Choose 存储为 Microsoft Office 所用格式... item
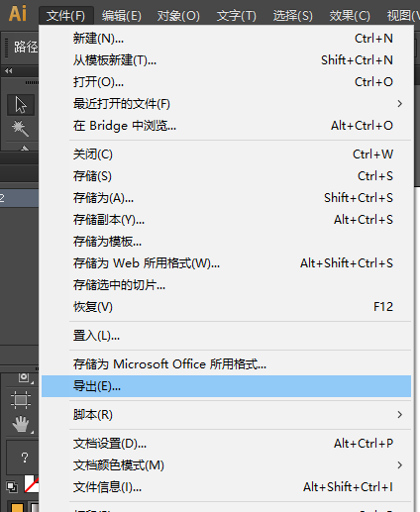This screenshot has height=512, width=420. coord(226,364)
